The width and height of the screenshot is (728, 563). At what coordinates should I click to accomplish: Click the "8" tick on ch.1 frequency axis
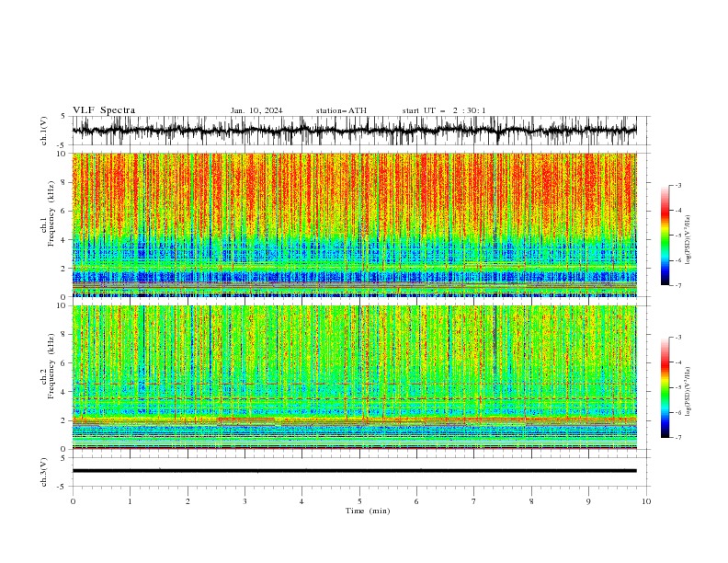[65, 182]
